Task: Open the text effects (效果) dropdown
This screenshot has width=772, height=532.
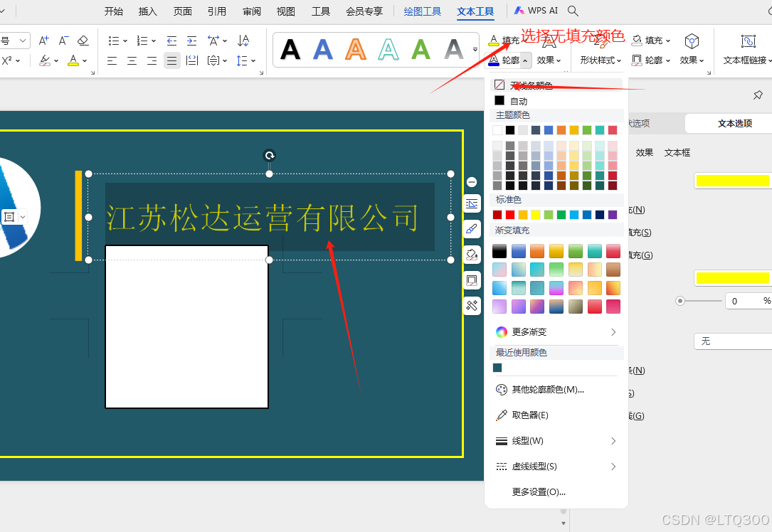Action: 549,60
